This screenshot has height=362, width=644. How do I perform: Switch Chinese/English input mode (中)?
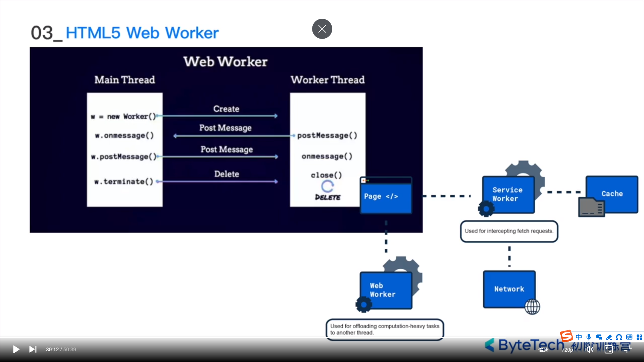pos(579,337)
